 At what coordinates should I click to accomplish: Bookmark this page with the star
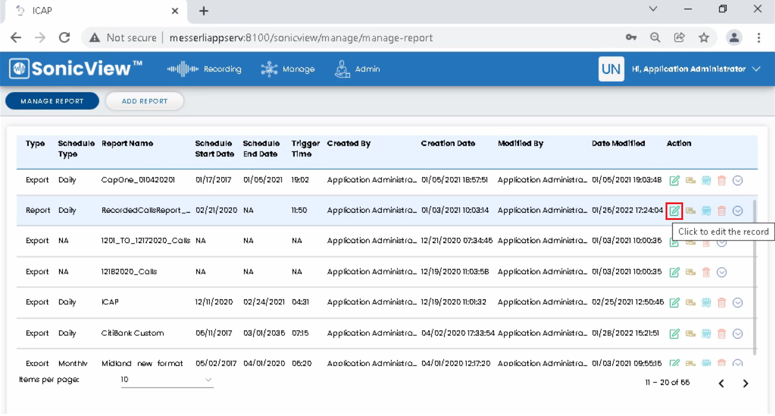[704, 38]
